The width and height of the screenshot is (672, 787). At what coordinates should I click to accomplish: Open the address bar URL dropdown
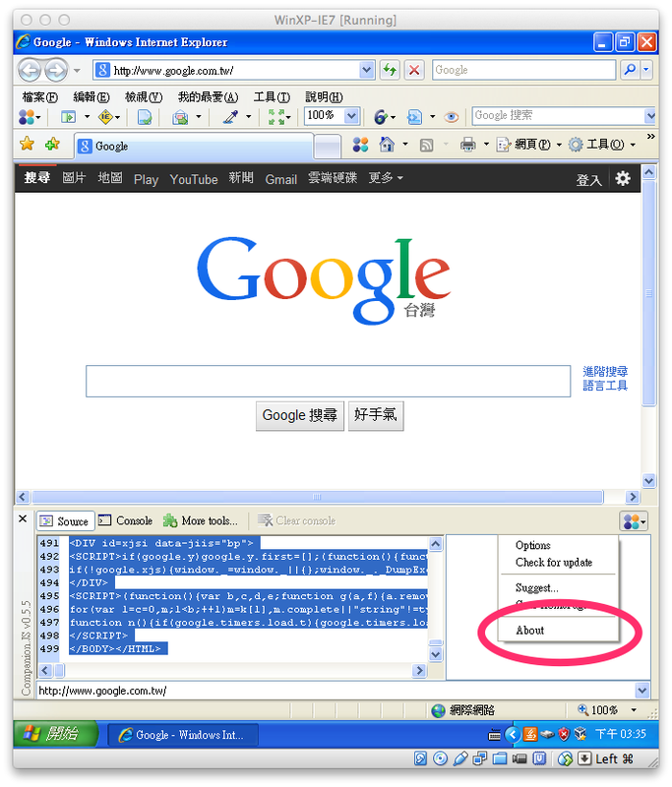point(367,70)
